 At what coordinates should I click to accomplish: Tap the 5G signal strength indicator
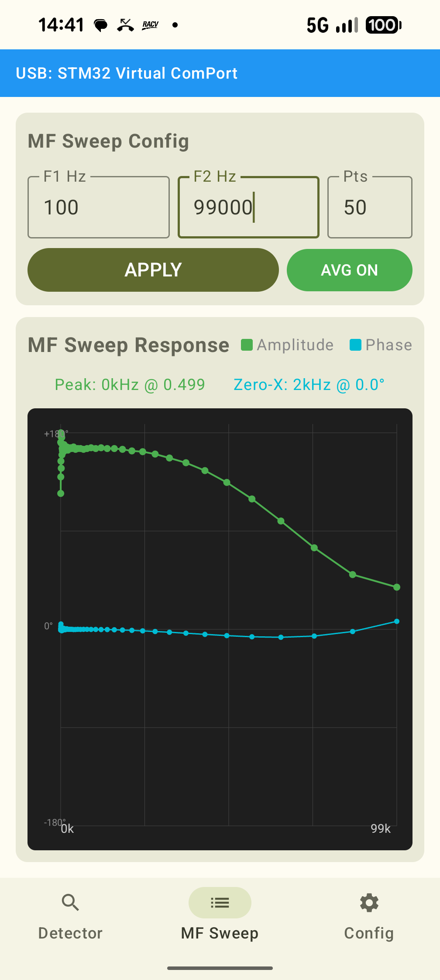coord(332,25)
